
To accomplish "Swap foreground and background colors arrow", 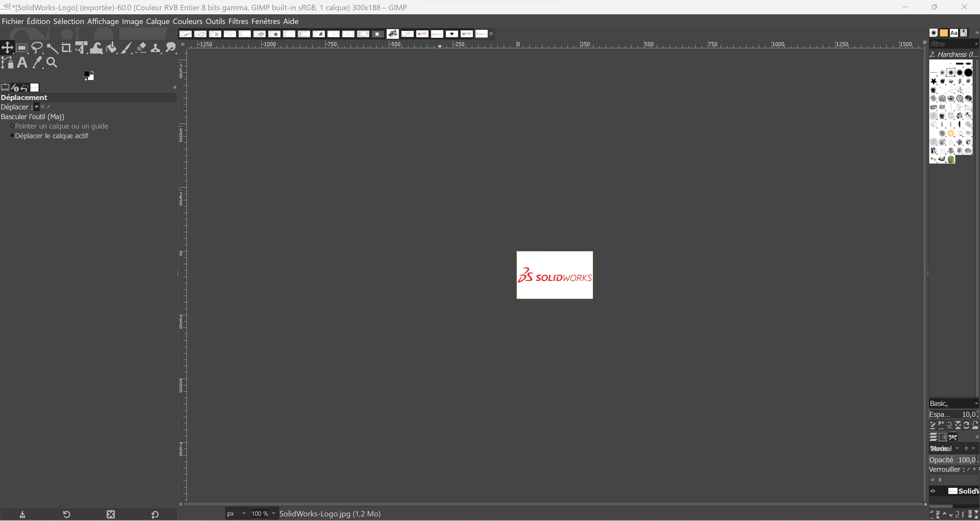I will coord(92,72).
